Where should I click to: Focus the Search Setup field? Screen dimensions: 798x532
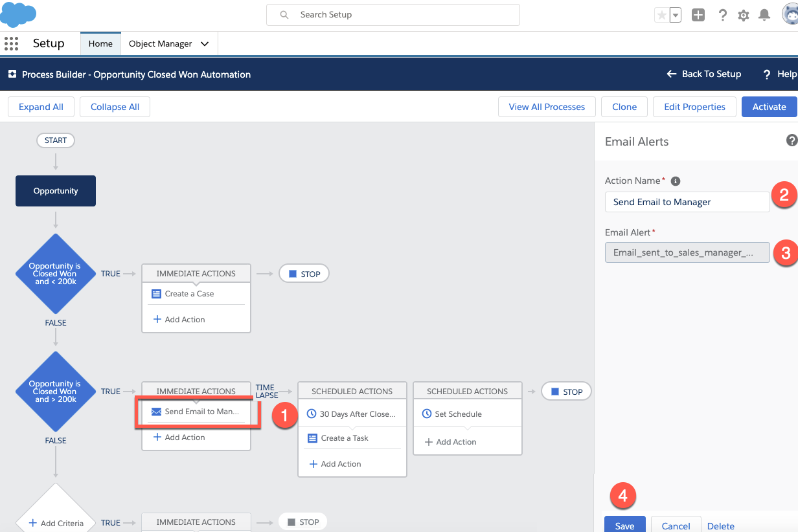point(393,14)
